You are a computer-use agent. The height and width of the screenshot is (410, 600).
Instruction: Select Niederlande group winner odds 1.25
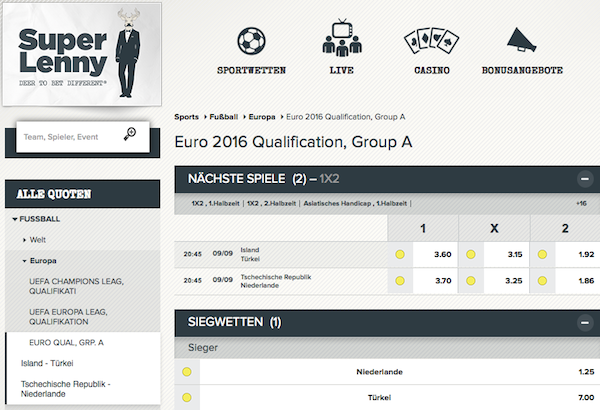tap(387, 372)
